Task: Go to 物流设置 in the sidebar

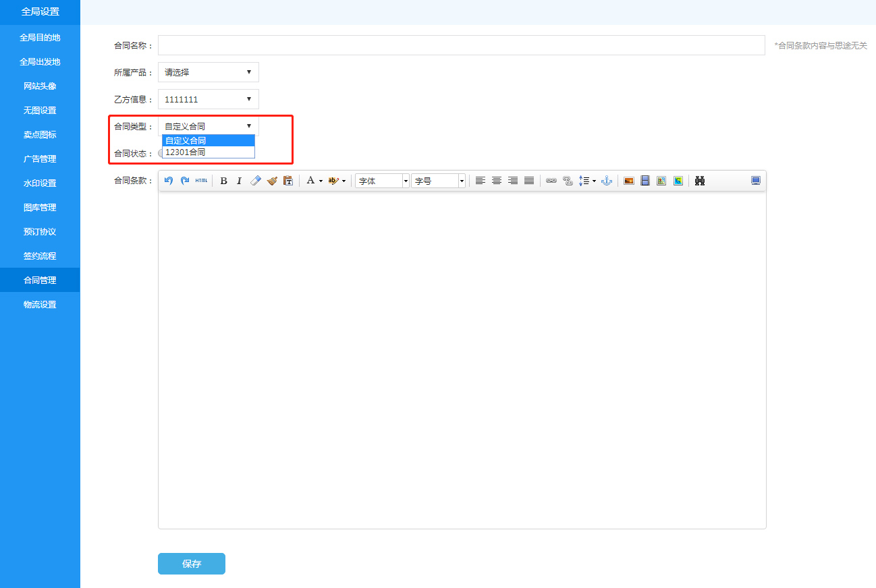Action: [40, 305]
